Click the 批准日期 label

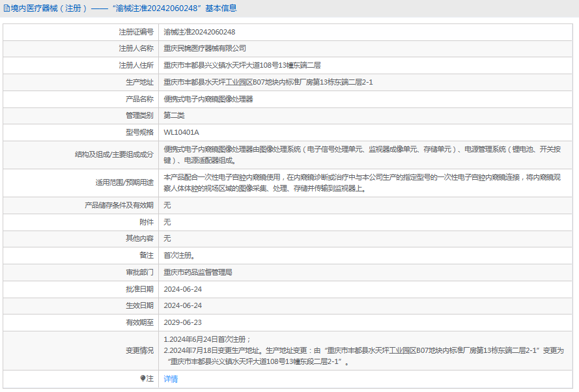pyautogui.click(x=139, y=289)
